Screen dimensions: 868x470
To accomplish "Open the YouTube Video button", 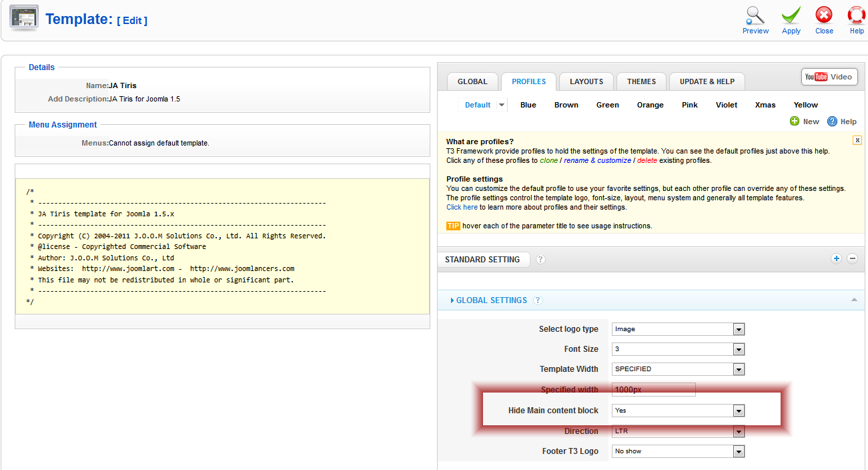I will pos(829,77).
